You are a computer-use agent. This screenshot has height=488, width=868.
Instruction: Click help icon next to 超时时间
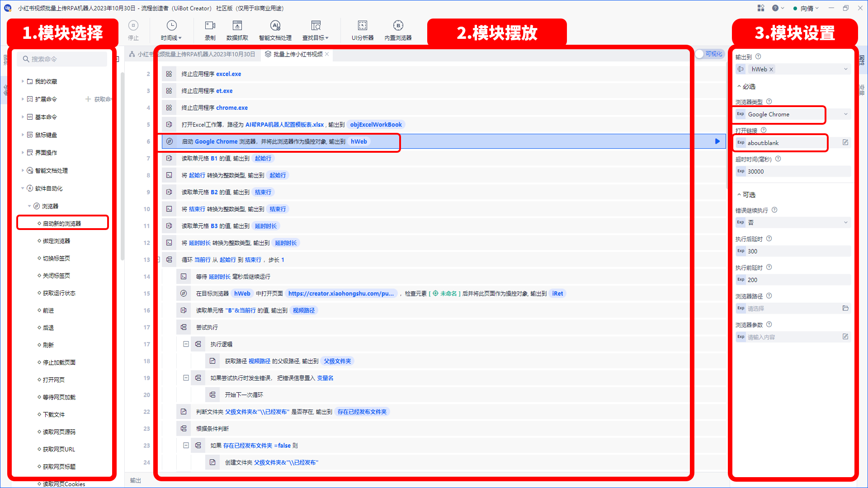point(778,159)
